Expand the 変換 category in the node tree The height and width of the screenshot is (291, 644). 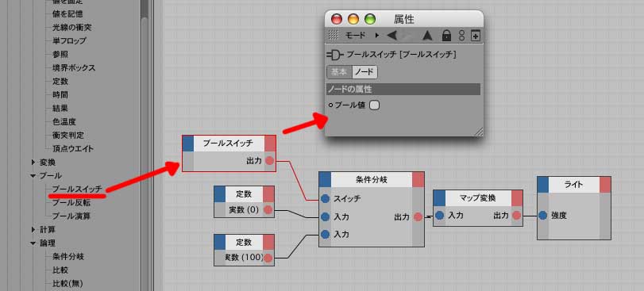coord(33,163)
